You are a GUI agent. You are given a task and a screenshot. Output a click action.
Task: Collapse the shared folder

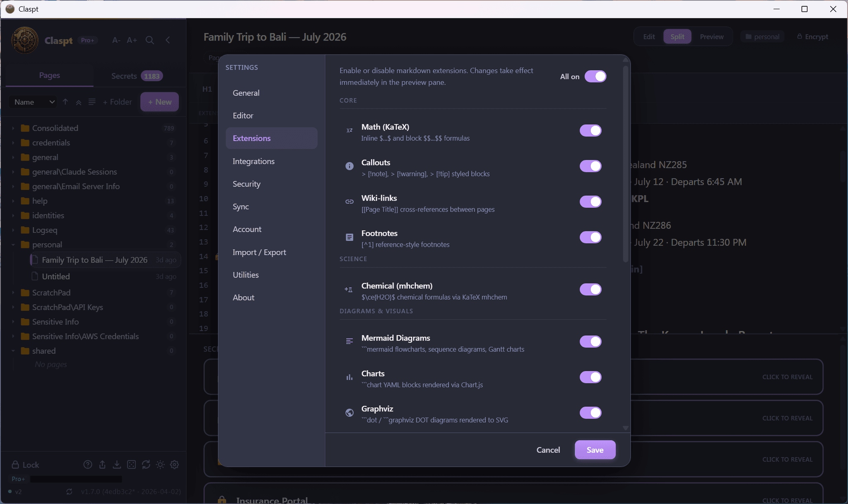pyautogui.click(x=13, y=351)
